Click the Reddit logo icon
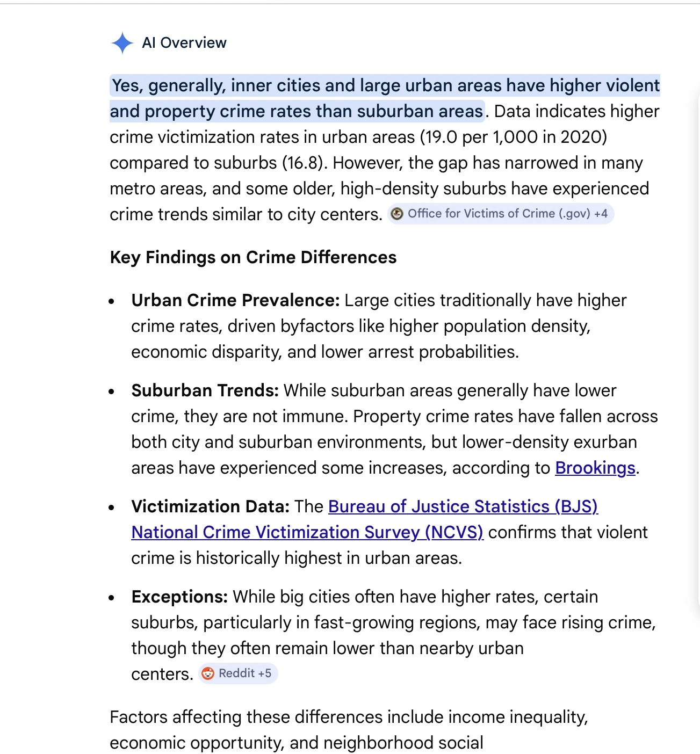 tap(208, 673)
